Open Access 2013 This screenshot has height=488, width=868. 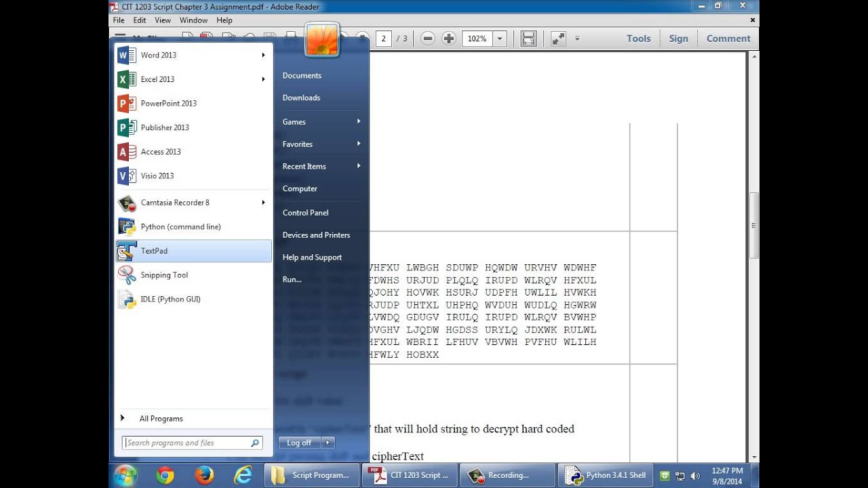193,152
